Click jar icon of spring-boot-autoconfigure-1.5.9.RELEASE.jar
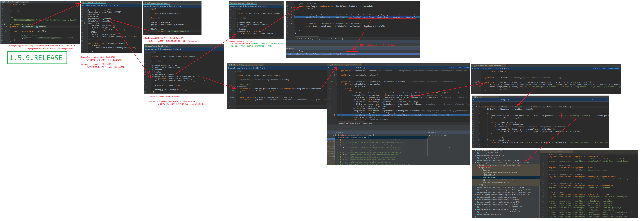The image size is (644, 221). (480, 165)
